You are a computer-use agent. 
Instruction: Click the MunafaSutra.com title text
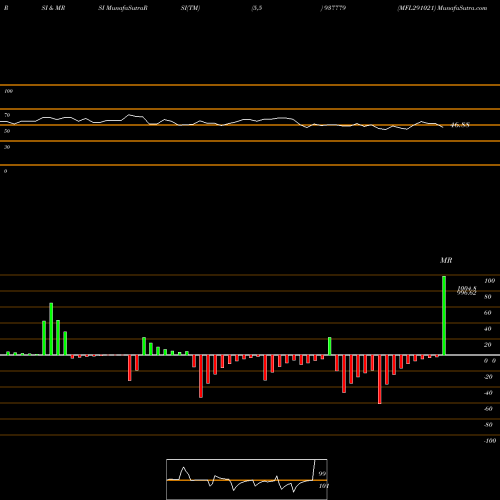point(462,8)
